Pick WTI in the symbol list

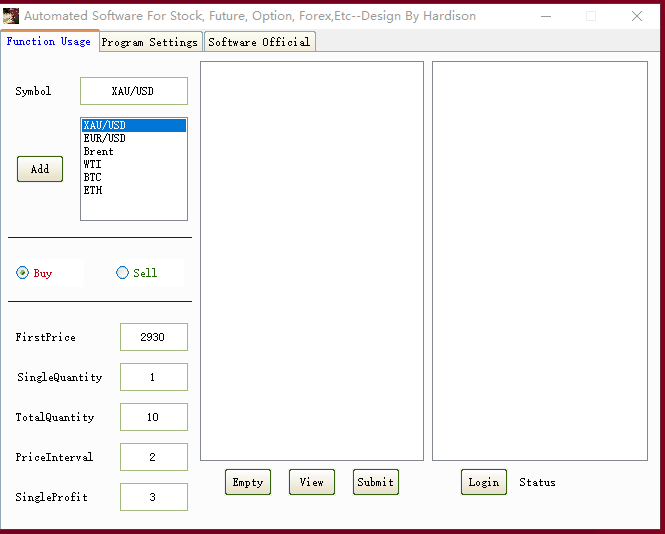[x=93, y=164]
